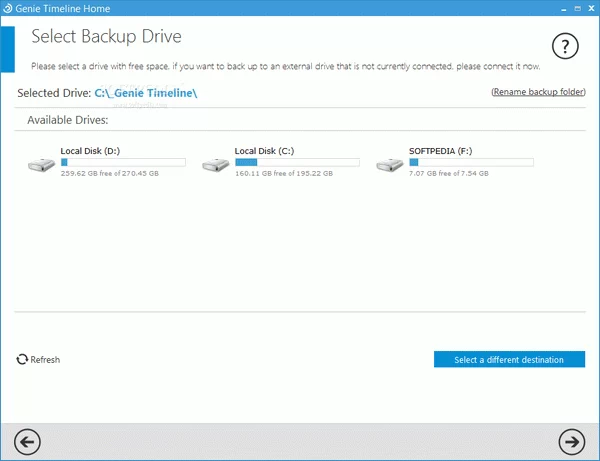Image resolution: width=600 pixels, height=461 pixels.
Task: Click the Select Backup Drive heading
Action: (106, 37)
